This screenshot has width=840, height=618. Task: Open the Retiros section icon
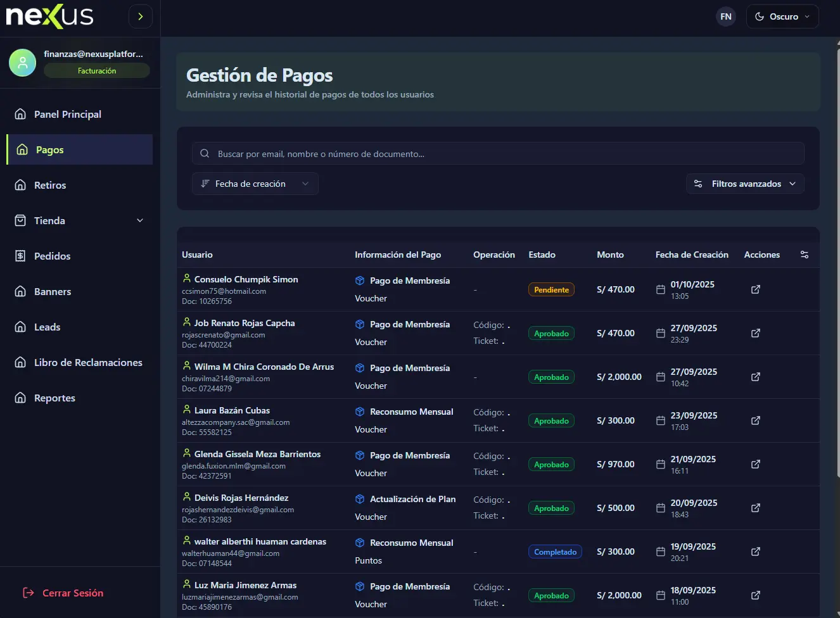(x=22, y=185)
